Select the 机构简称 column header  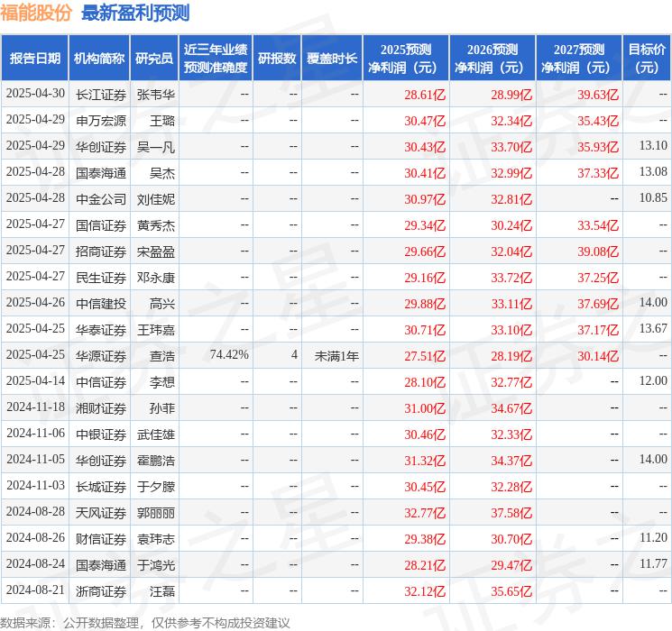(x=99, y=58)
